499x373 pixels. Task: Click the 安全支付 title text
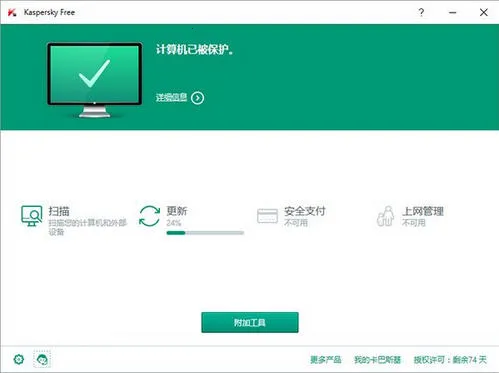coord(305,211)
